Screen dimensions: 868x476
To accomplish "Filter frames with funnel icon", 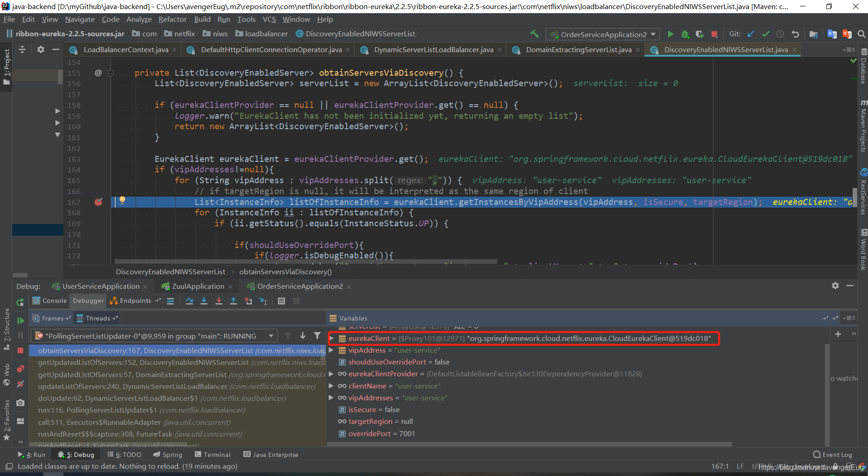I will point(317,336).
